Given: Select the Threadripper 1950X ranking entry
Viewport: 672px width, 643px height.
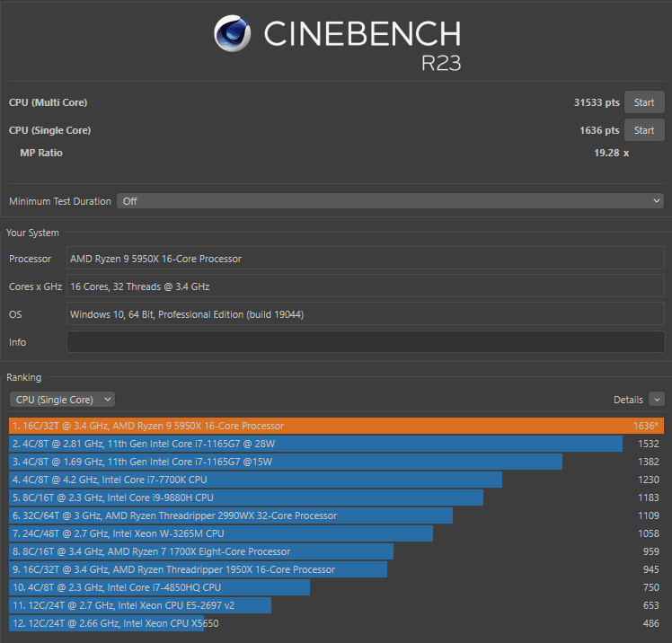Looking at the screenshot, I should click(x=336, y=569).
